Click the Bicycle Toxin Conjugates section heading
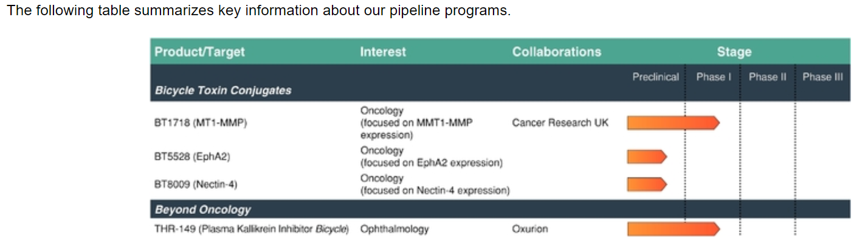 (x=223, y=91)
